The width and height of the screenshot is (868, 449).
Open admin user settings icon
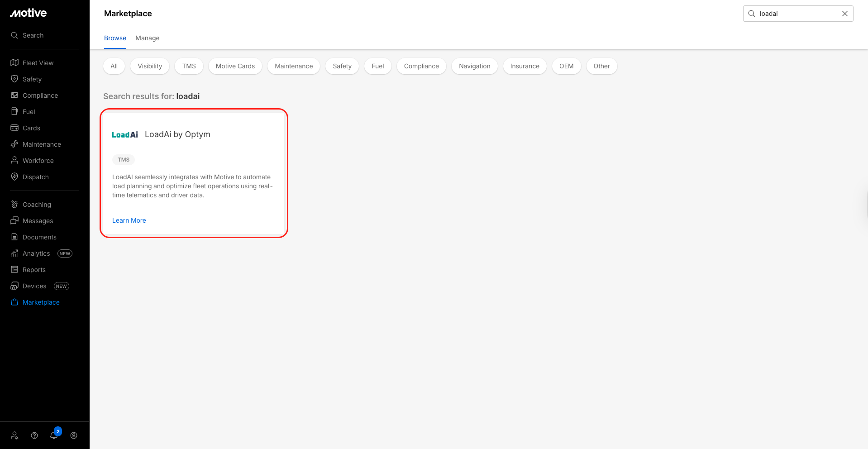click(x=15, y=435)
